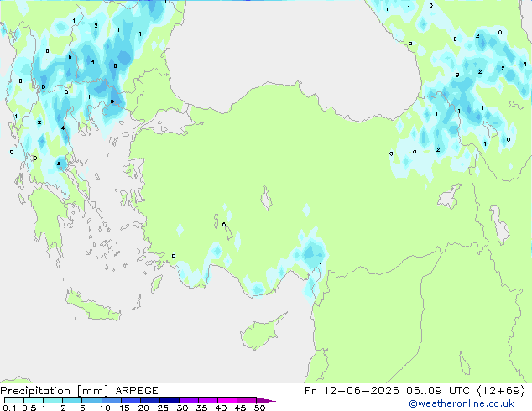532x411 pixels.
Task: Click the '15' legend scale value
Action: [124, 408]
